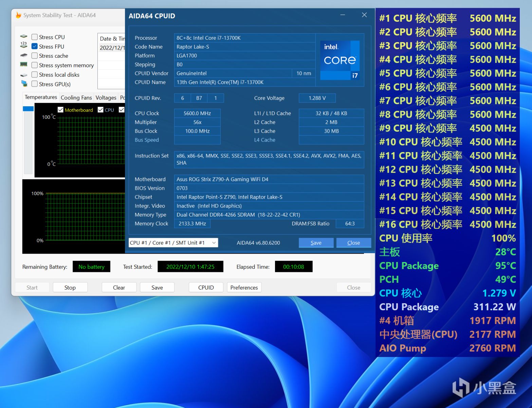Click the Core Voltage 1.288 V value

pyautogui.click(x=317, y=98)
